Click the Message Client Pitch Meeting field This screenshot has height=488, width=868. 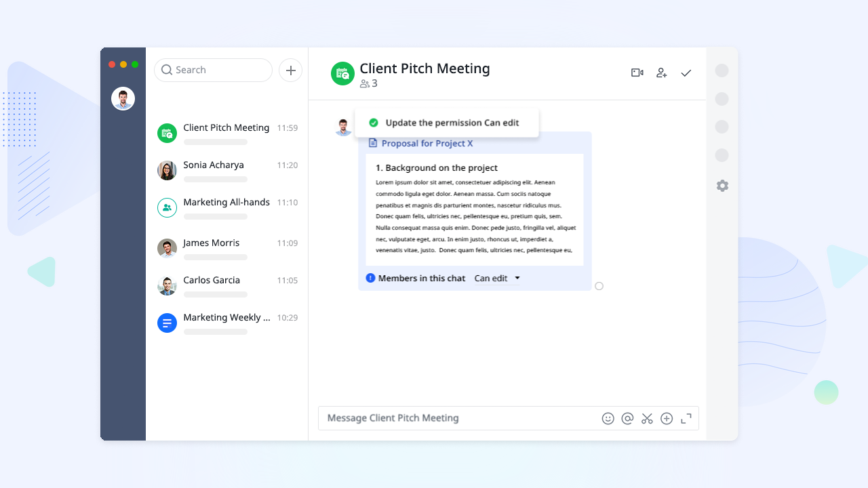pos(454,418)
